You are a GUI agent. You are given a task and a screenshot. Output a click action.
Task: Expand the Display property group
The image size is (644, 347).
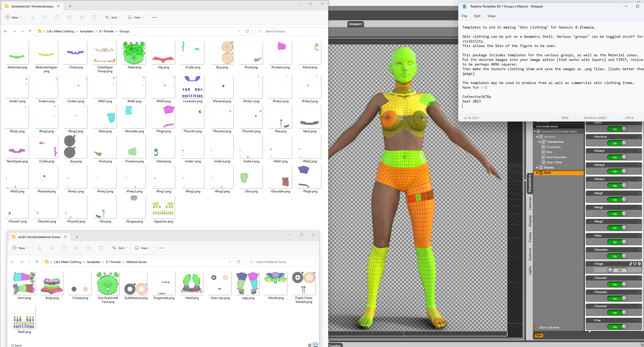pos(537,167)
